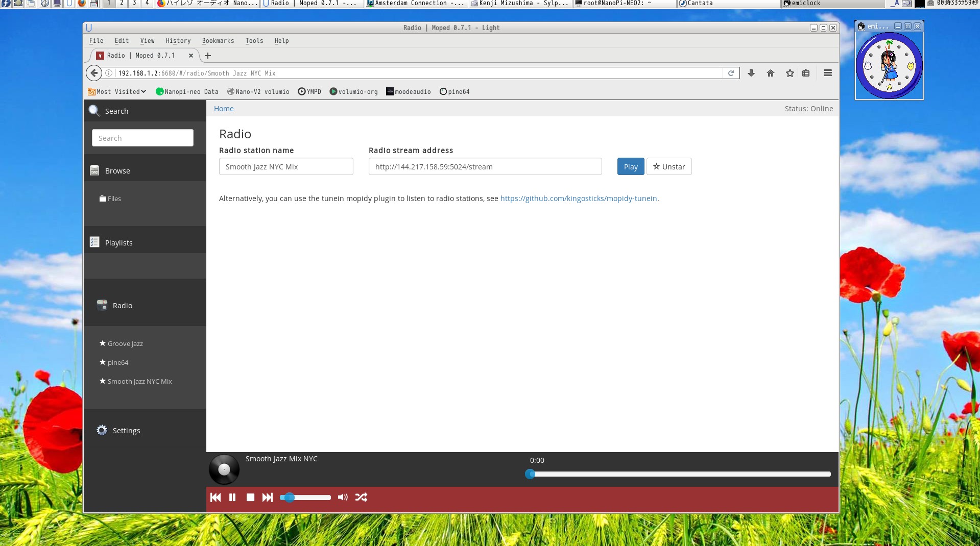Open the Bookmarks menu
The height and width of the screenshot is (546, 980).
(x=218, y=41)
